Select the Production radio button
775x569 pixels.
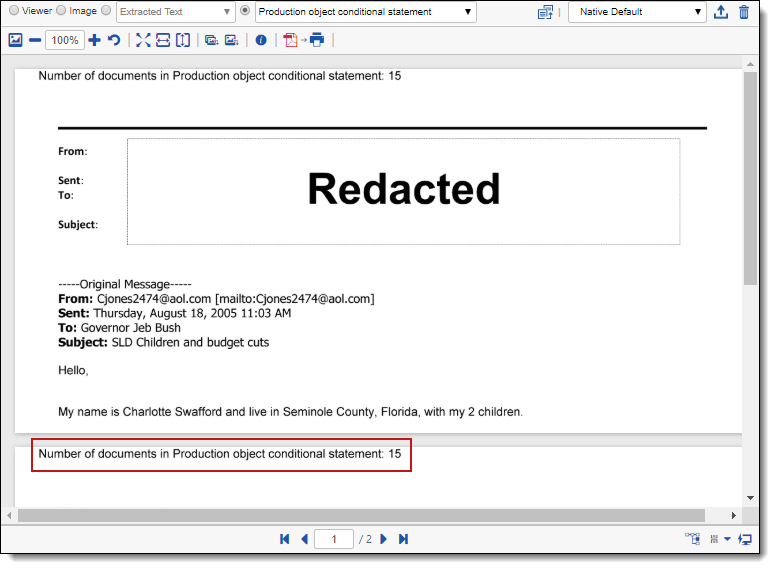(245, 10)
